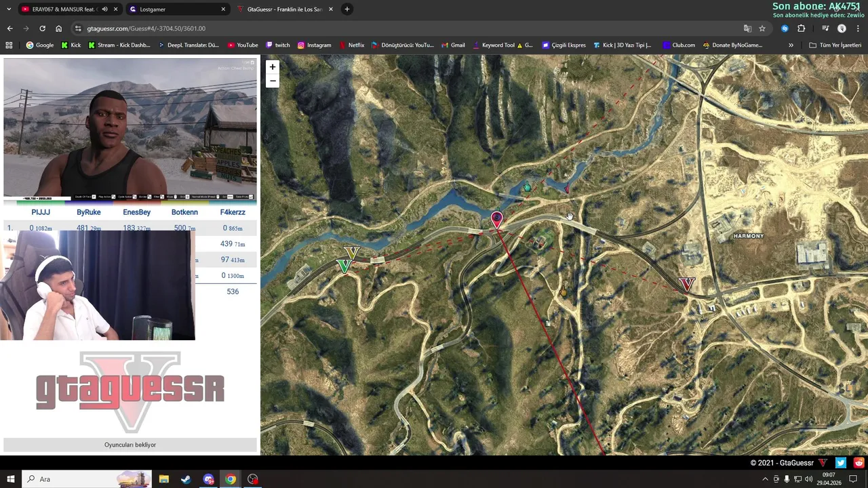Image resolution: width=868 pixels, height=488 pixels.
Task: Expand hidden bookmarks chevron
Action: click(791, 45)
